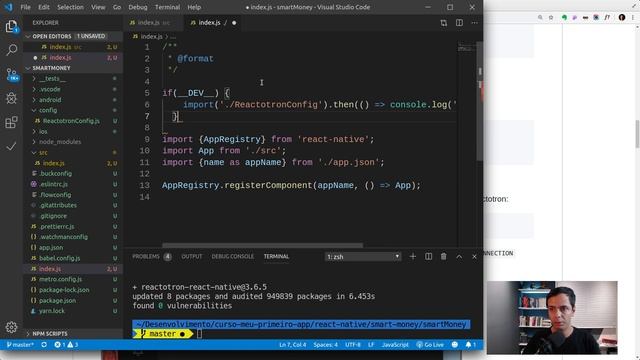
Task: Click the bookmark star in browser window
Action: pyautogui.click(x=551, y=18)
